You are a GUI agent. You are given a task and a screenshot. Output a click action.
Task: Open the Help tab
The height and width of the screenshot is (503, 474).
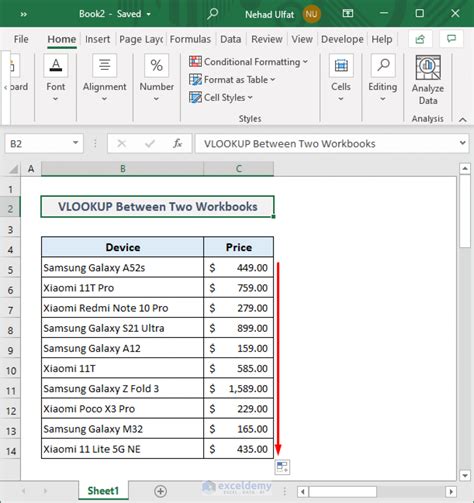click(x=382, y=39)
